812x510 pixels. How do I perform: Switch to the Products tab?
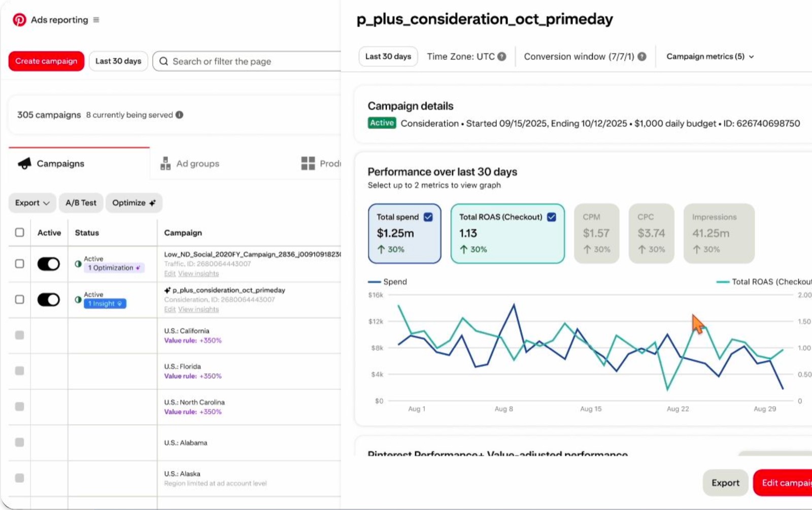pyautogui.click(x=321, y=163)
